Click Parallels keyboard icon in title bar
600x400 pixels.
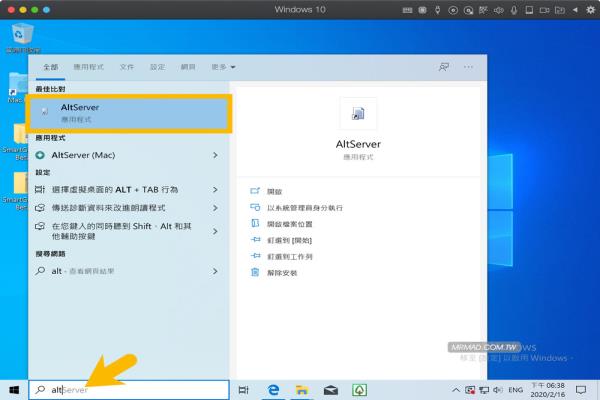click(408, 10)
